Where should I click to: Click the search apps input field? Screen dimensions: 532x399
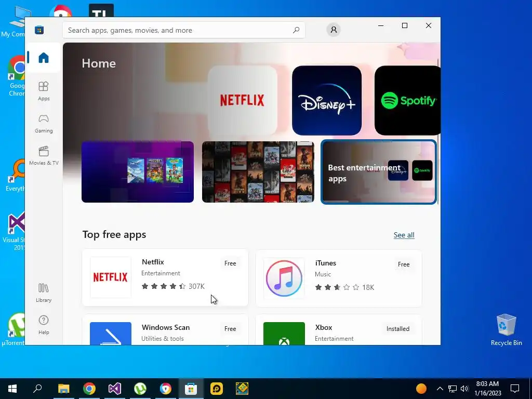[183, 30]
